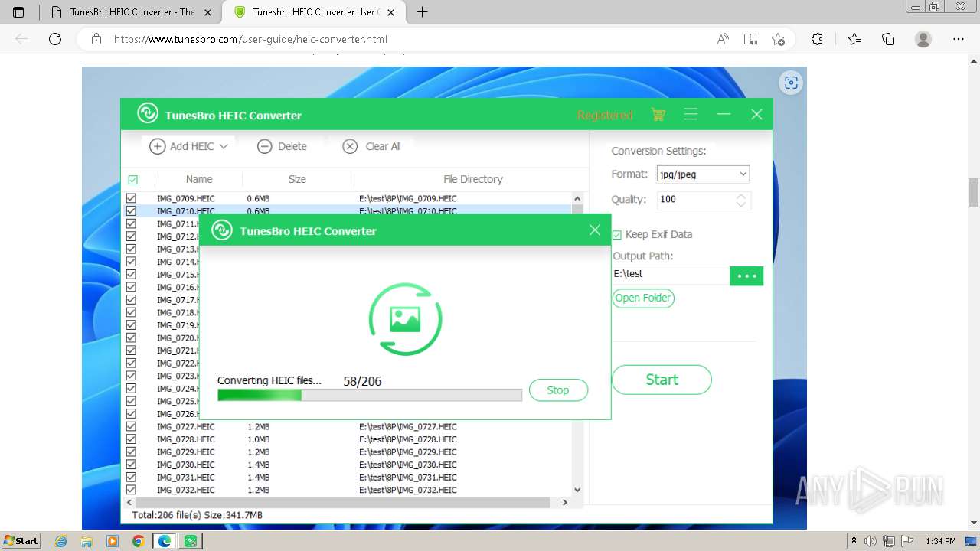Click the Open Folder button
The height and width of the screenshot is (551, 980).
coord(643,298)
